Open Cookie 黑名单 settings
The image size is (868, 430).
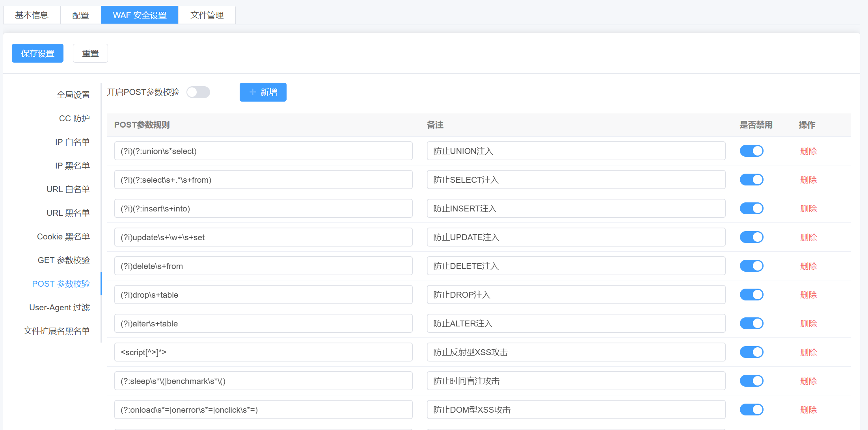coord(63,237)
